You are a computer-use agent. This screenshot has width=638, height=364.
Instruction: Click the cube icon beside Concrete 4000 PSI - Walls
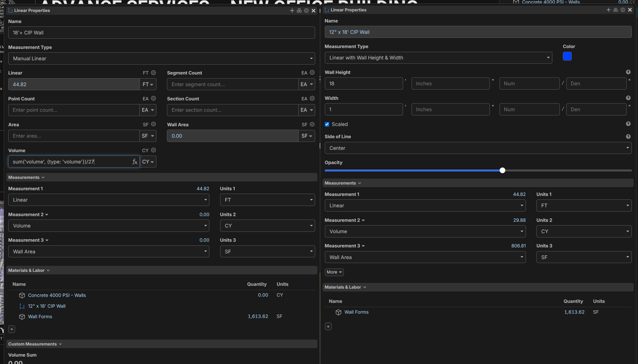pos(22,295)
